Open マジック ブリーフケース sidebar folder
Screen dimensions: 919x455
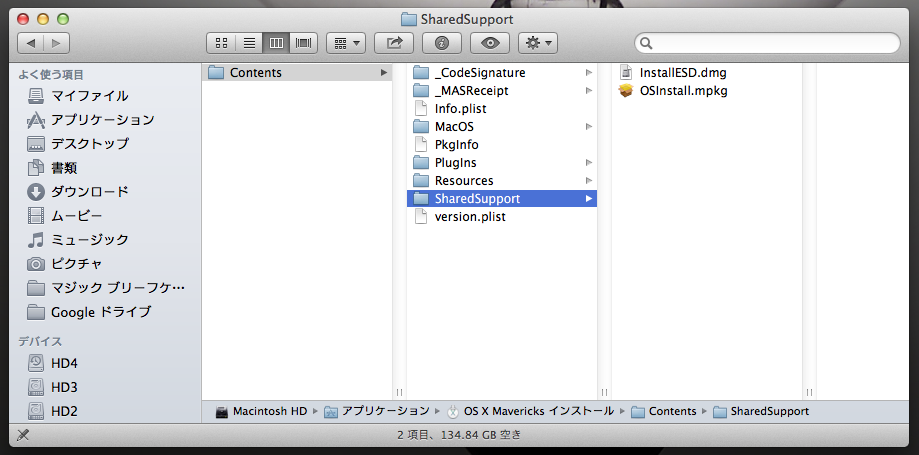pyautogui.click(x=105, y=288)
